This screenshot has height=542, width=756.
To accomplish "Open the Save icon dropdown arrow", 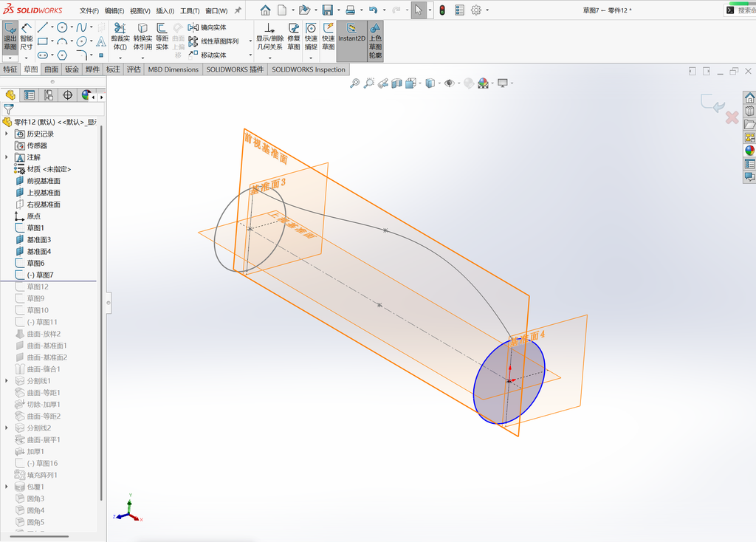I will (338, 10).
